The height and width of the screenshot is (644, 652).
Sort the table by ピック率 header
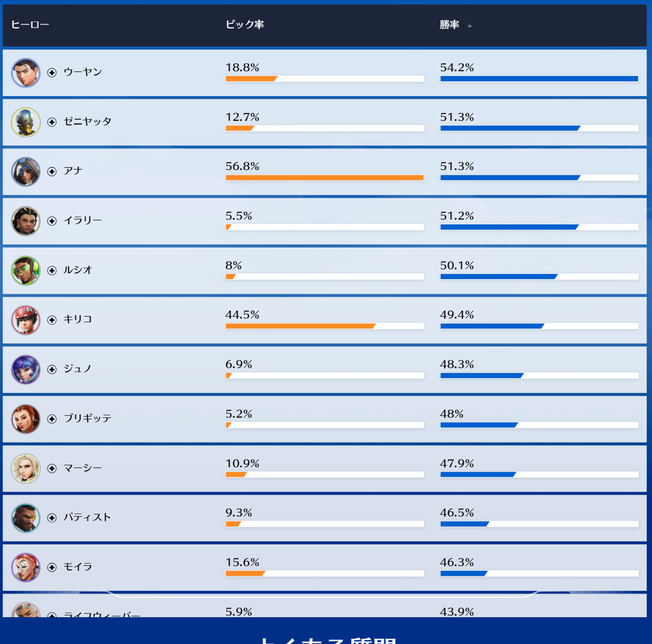[245, 25]
